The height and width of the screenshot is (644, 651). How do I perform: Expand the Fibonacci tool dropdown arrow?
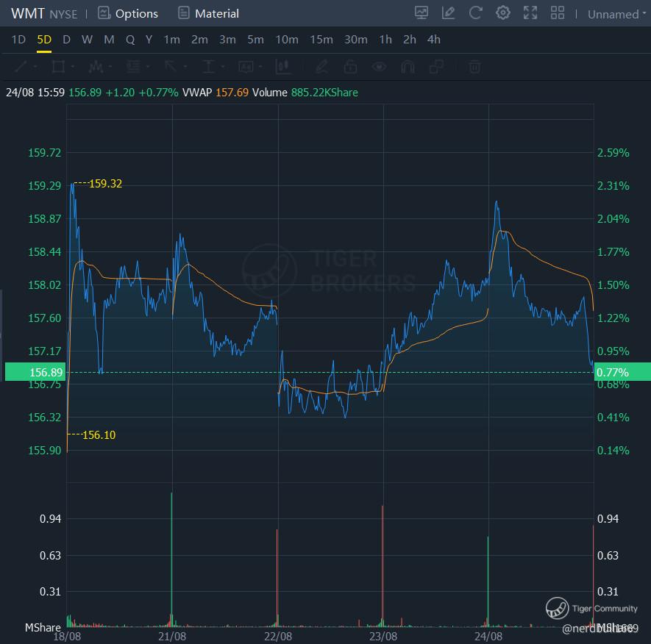pyautogui.click(x=148, y=66)
